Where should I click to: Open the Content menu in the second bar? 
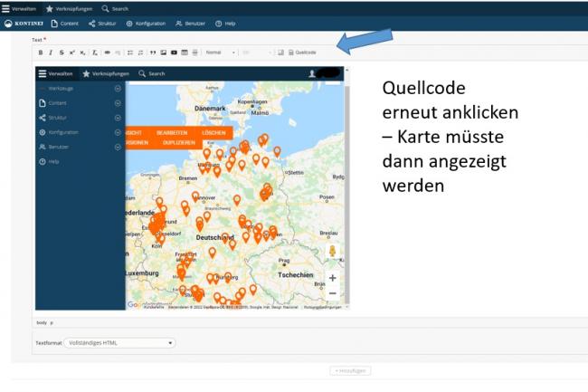pos(65,24)
